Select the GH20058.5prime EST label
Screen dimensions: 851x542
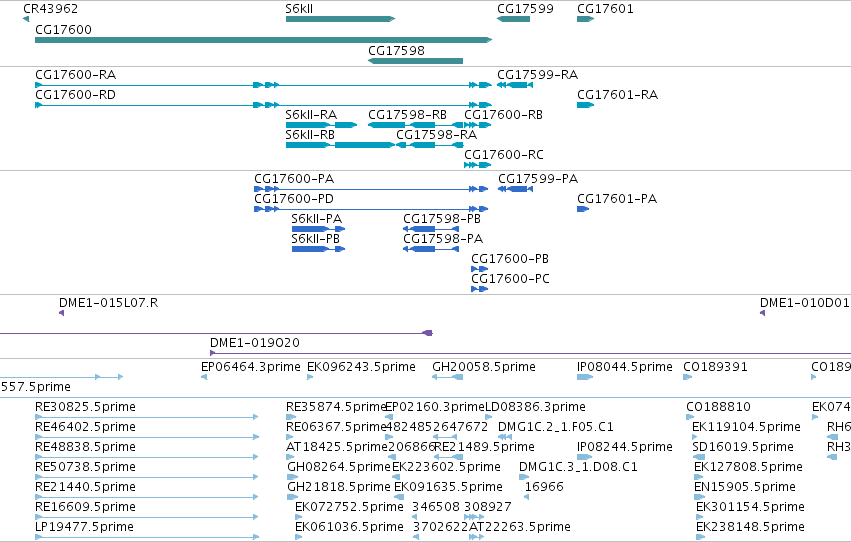tap(484, 367)
